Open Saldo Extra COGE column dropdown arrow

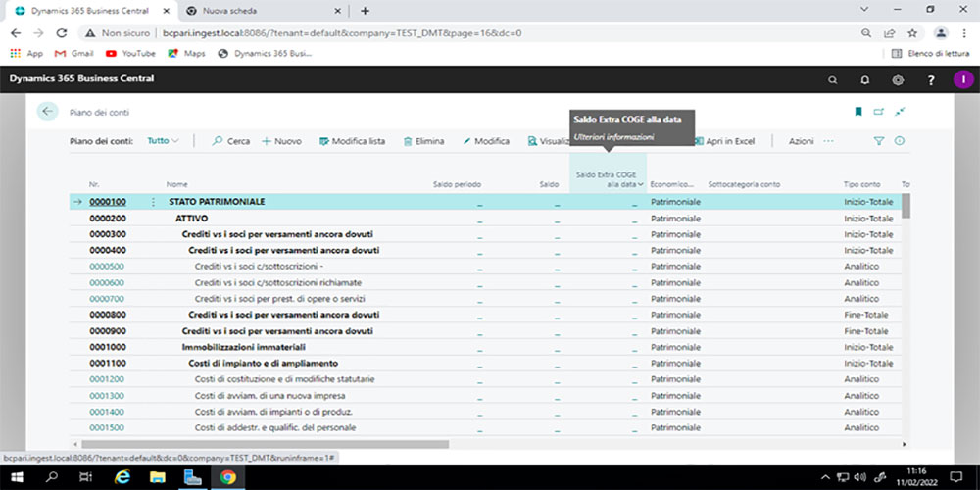(x=641, y=184)
